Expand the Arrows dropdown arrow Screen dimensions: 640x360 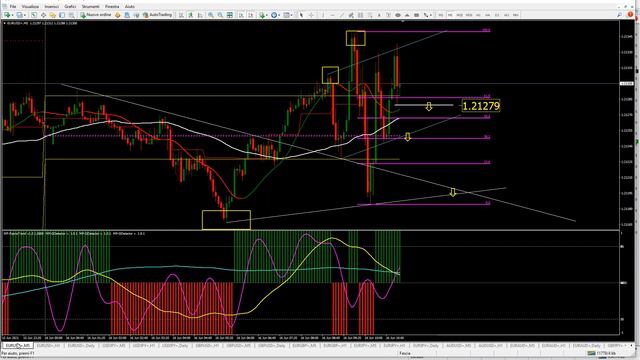(431, 15)
